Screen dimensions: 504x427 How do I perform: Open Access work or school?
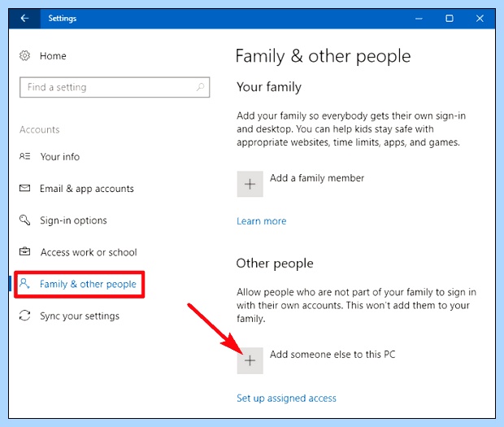[89, 252]
